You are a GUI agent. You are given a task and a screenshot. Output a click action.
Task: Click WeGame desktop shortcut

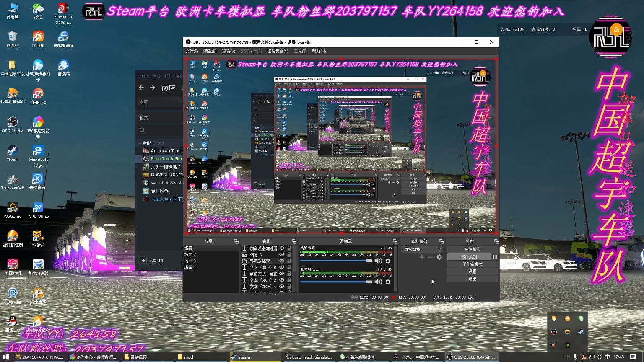pyautogui.click(x=12, y=210)
